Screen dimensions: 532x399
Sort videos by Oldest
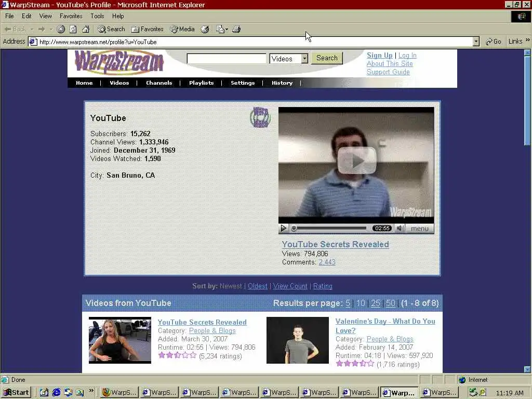(x=258, y=286)
